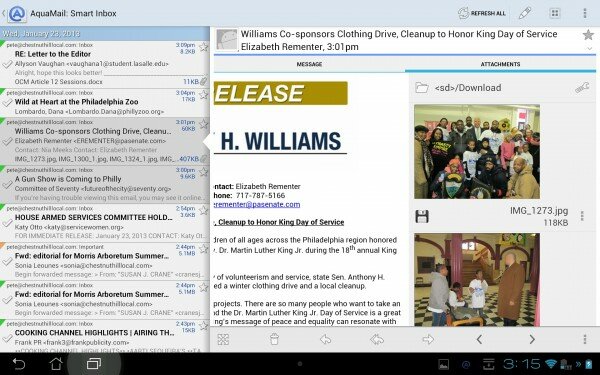Go to previous message arrow
The height and width of the screenshot is (375, 600).
point(479,339)
